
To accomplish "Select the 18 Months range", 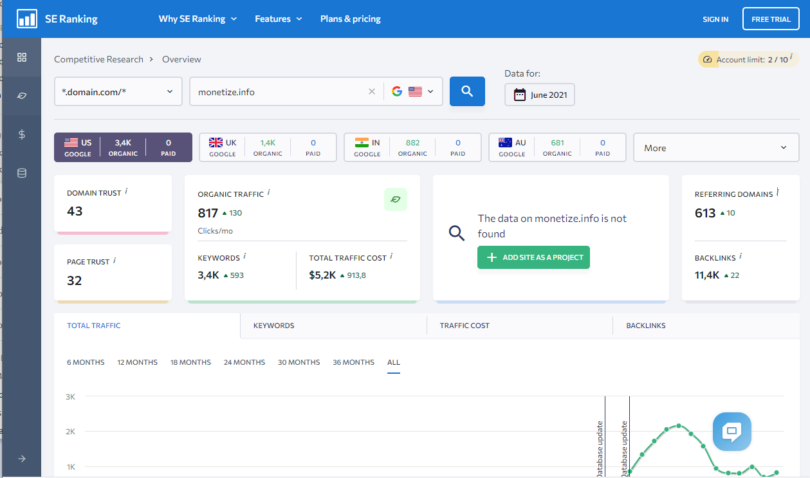I will (x=191, y=362).
